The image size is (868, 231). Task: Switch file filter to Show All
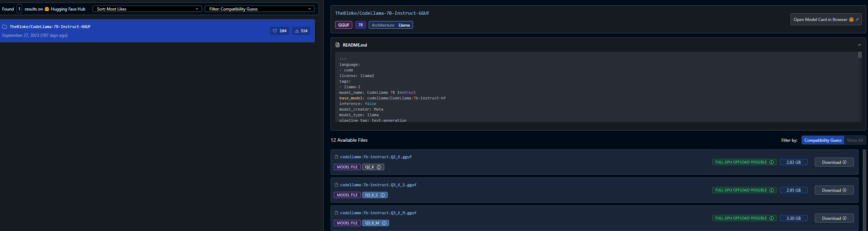(855, 140)
